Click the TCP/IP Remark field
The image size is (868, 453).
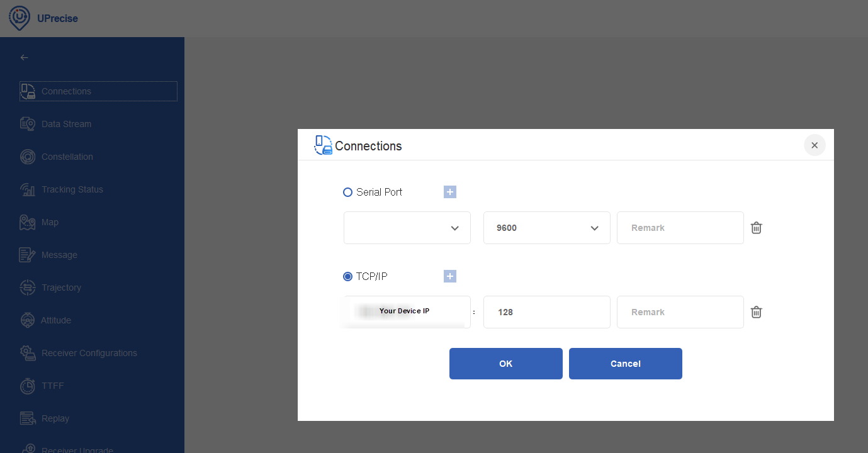680,312
